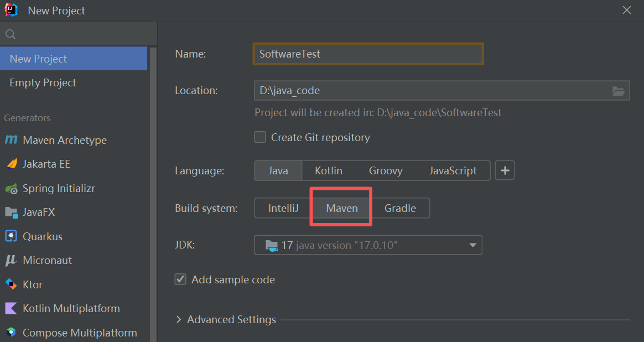Click the Location label

(x=196, y=90)
